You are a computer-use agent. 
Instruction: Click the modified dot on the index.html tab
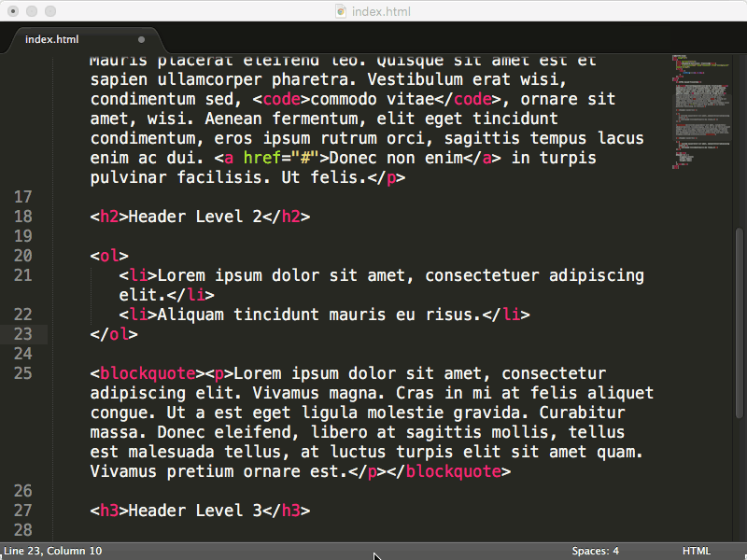coord(141,39)
